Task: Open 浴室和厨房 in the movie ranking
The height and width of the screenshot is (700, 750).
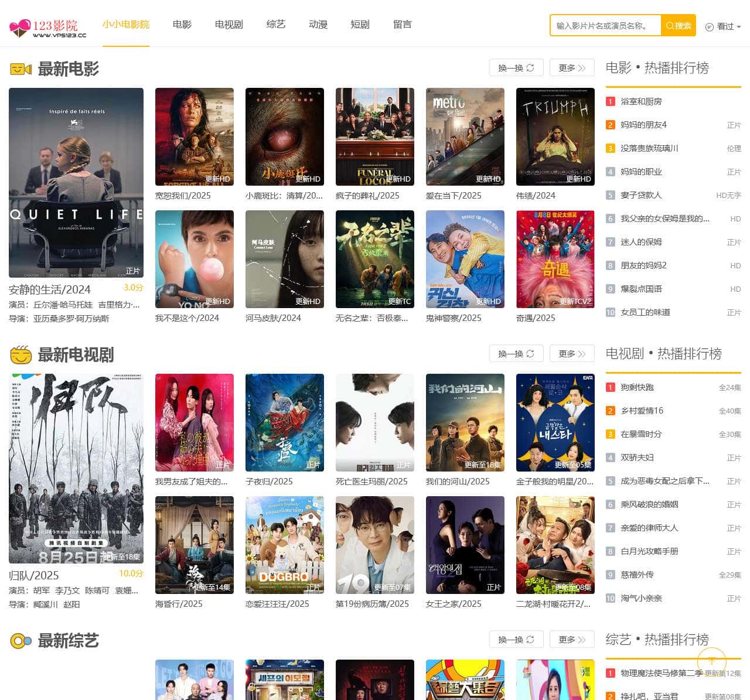Action: click(x=641, y=101)
